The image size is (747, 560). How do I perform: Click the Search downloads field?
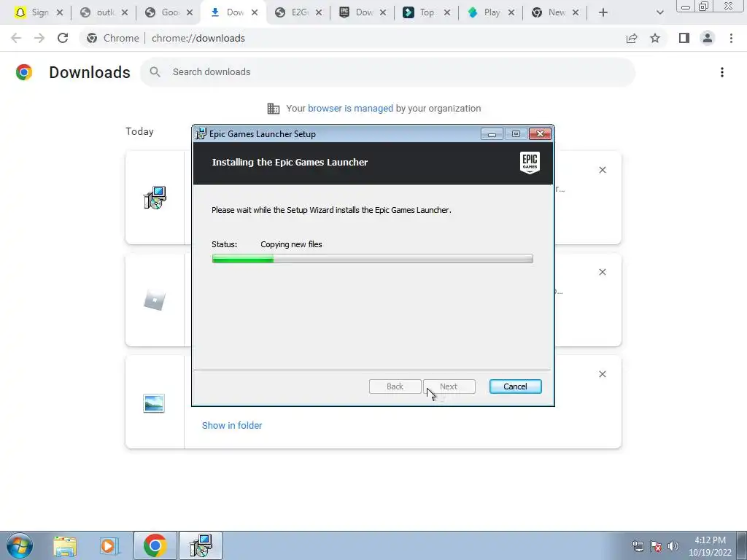(x=388, y=72)
